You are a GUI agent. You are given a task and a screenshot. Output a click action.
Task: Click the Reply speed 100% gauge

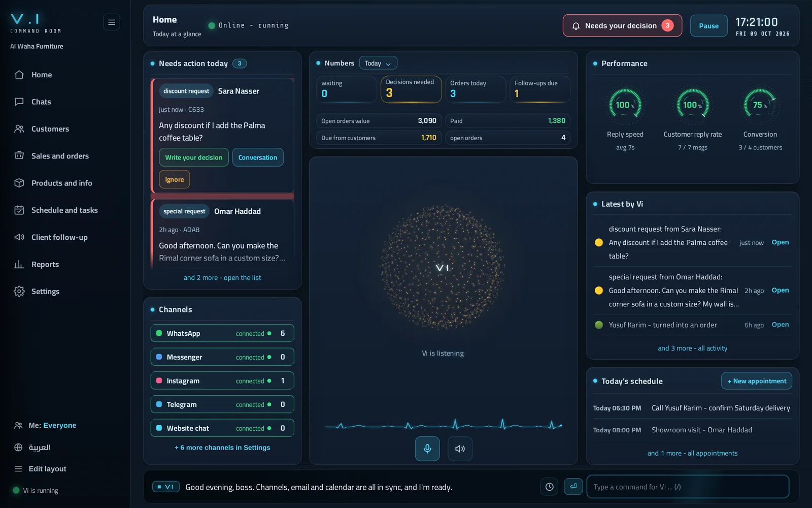pos(625,105)
